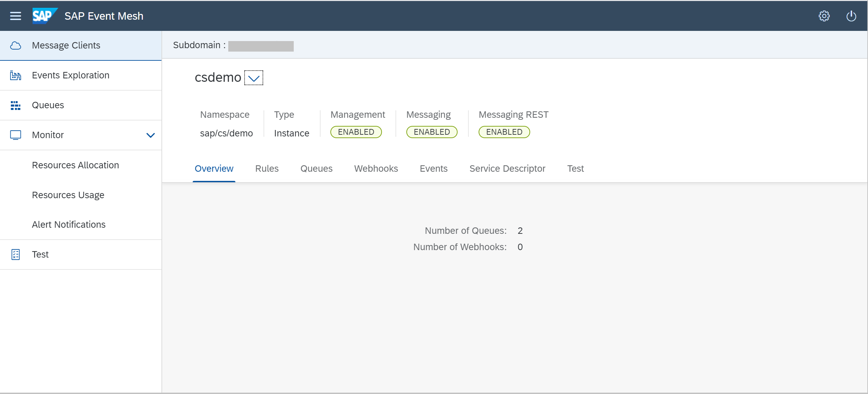Open Queues from the sidebar
868x394 pixels.
pyautogui.click(x=81, y=105)
